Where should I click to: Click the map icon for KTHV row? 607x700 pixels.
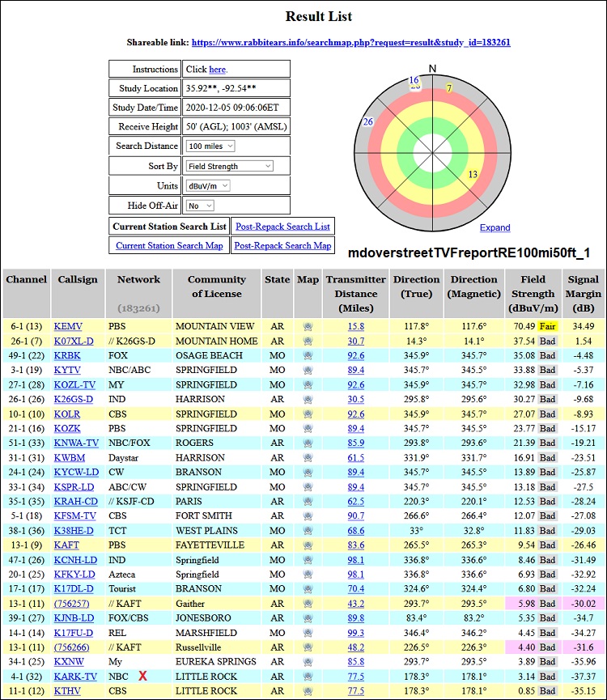[308, 691]
